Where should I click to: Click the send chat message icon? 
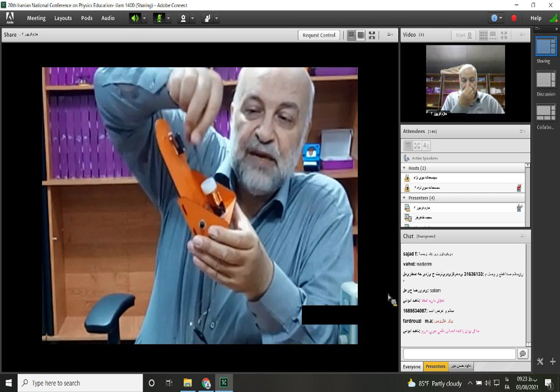click(522, 354)
